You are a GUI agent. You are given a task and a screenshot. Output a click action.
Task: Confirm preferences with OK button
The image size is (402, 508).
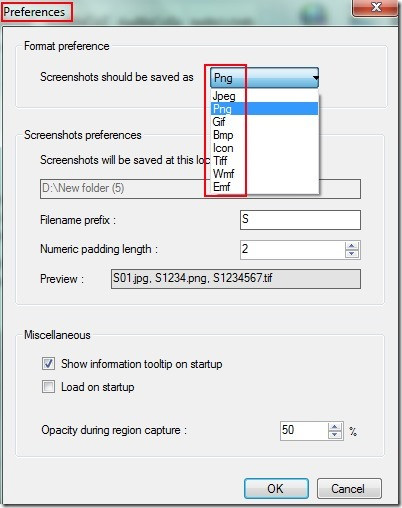click(276, 489)
